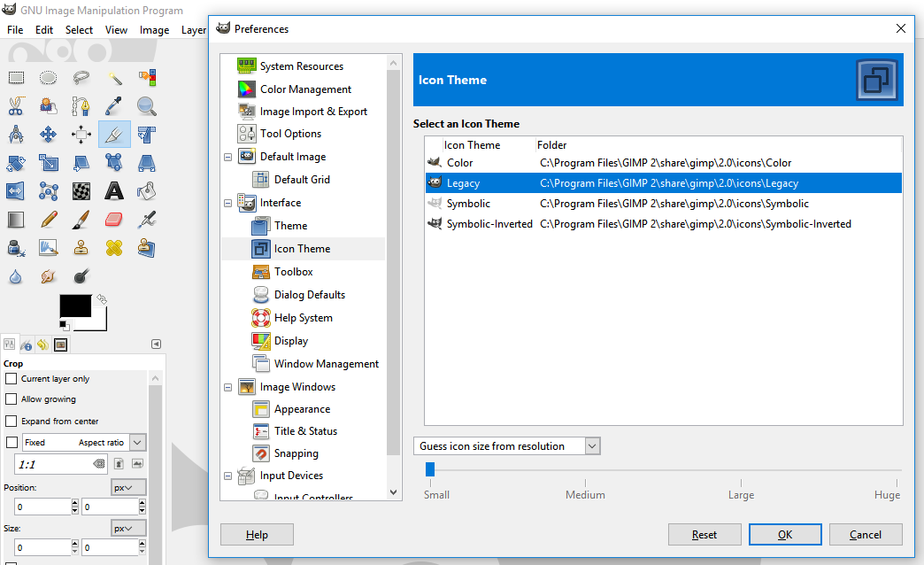The height and width of the screenshot is (565, 924).
Task: Collapse the Image Windows tree node
Action: [228, 388]
